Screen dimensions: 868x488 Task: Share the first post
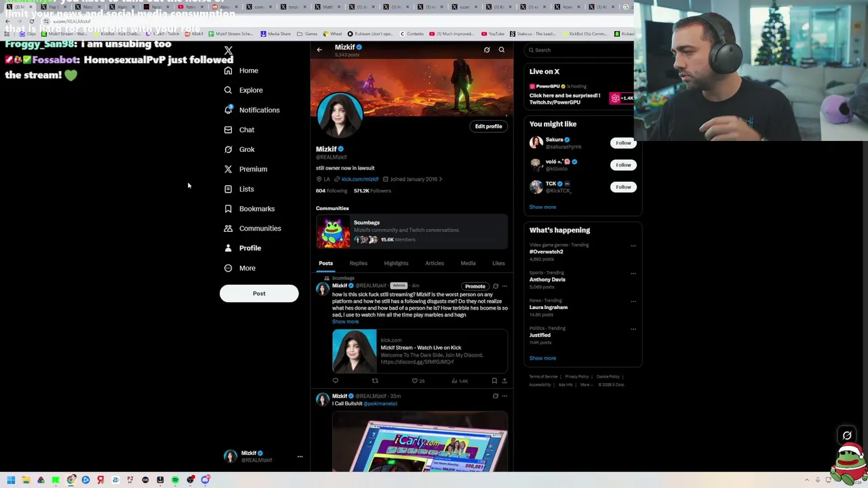point(505,381)
